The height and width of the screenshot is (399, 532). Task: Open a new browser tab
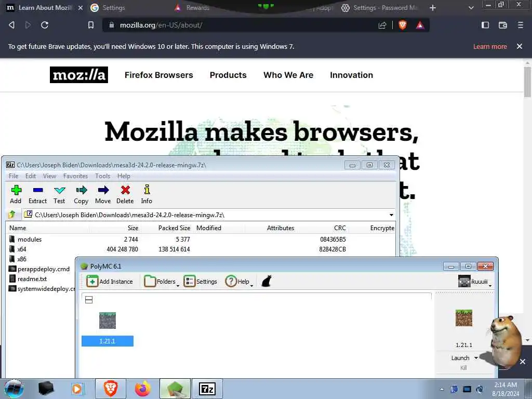tap(433, 7)
